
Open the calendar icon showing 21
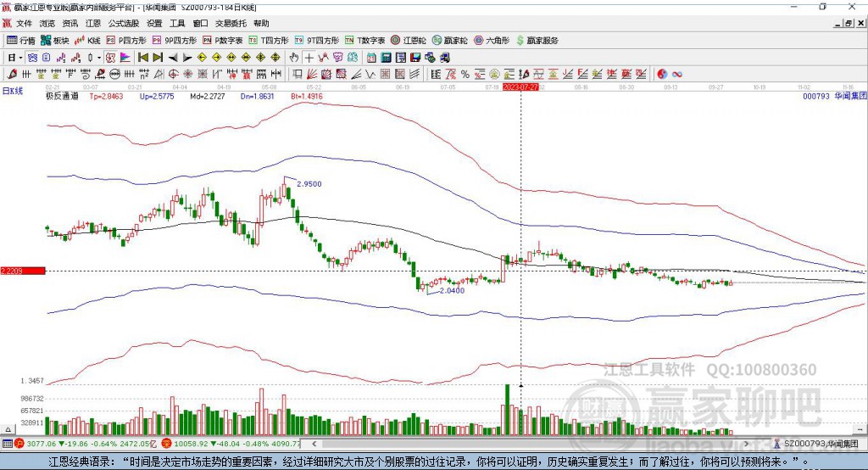[x=371, y=58]
